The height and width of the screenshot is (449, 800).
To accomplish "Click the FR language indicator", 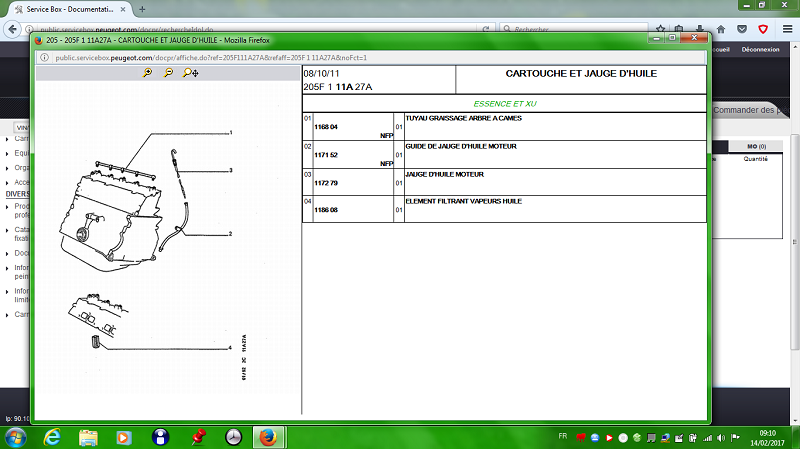I will (562, 436).
